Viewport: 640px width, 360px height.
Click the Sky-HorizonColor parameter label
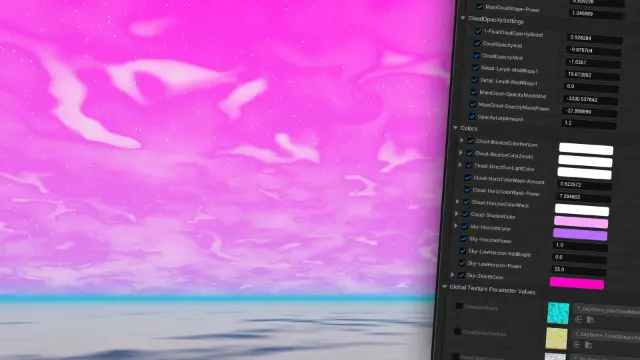click(x=490, y=228)
